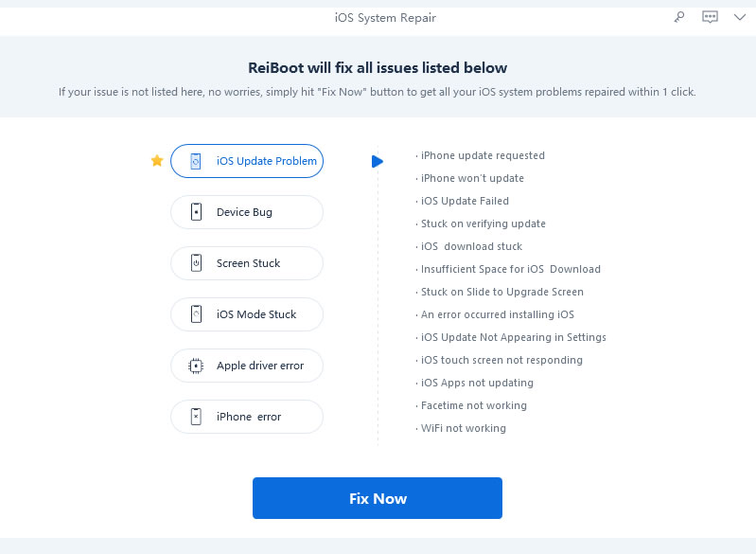Click 'An error occurred installing iOS' text
756x554 pixels.
[497, 314]
